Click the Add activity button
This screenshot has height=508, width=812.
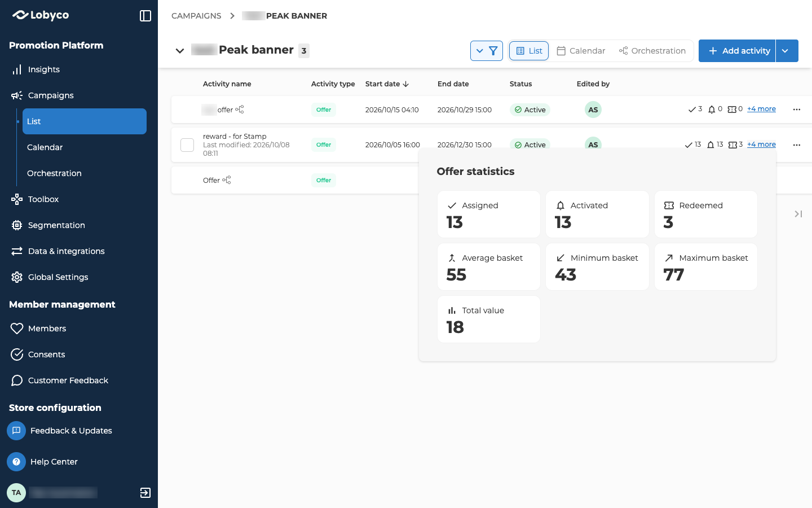point(737,51)
